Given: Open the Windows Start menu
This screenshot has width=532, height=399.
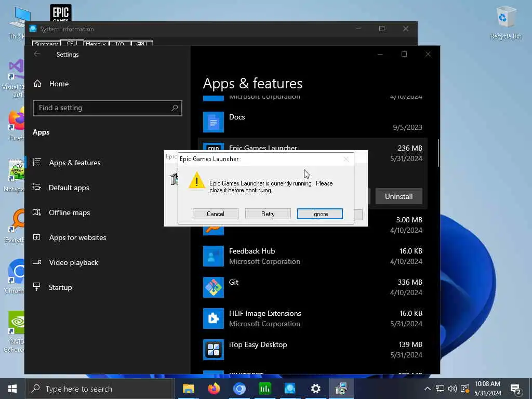Looking at the screenshot, I should click(12, 389).
